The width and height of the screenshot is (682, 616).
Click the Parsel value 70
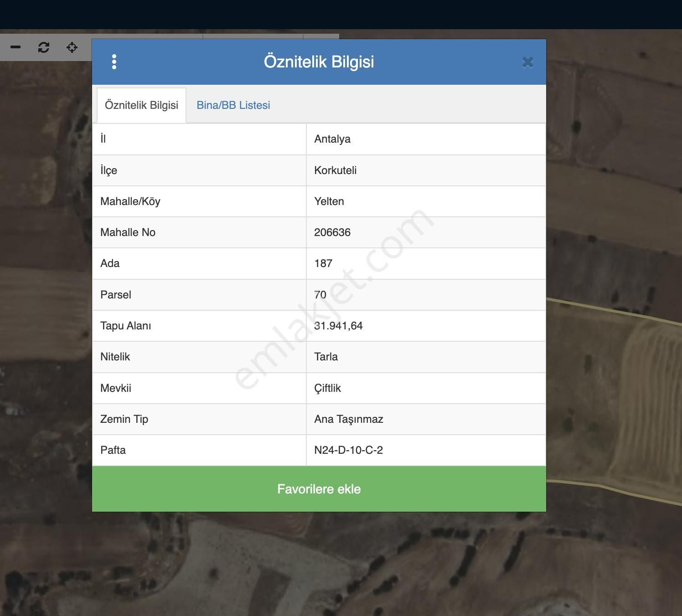320,295
